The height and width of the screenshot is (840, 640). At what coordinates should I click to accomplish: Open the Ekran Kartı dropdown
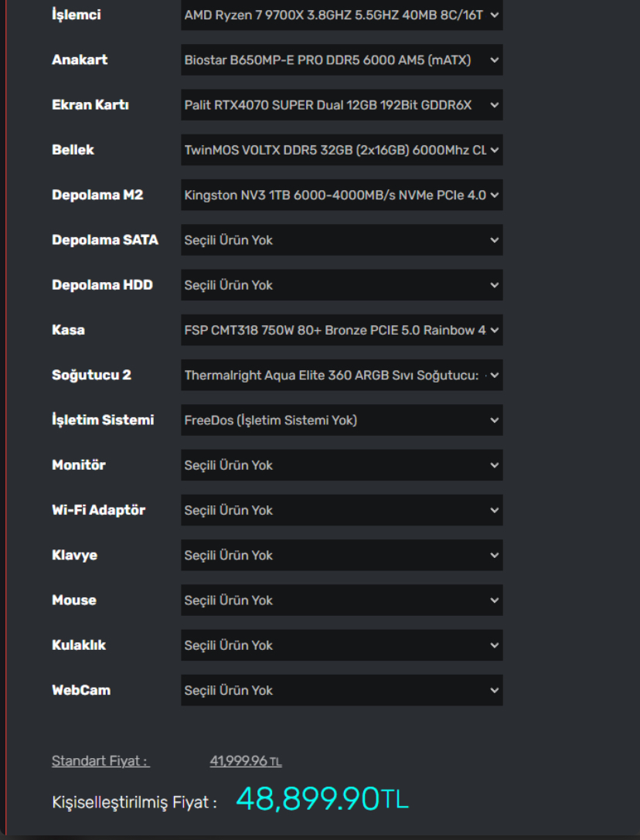(x=342, y=105)
